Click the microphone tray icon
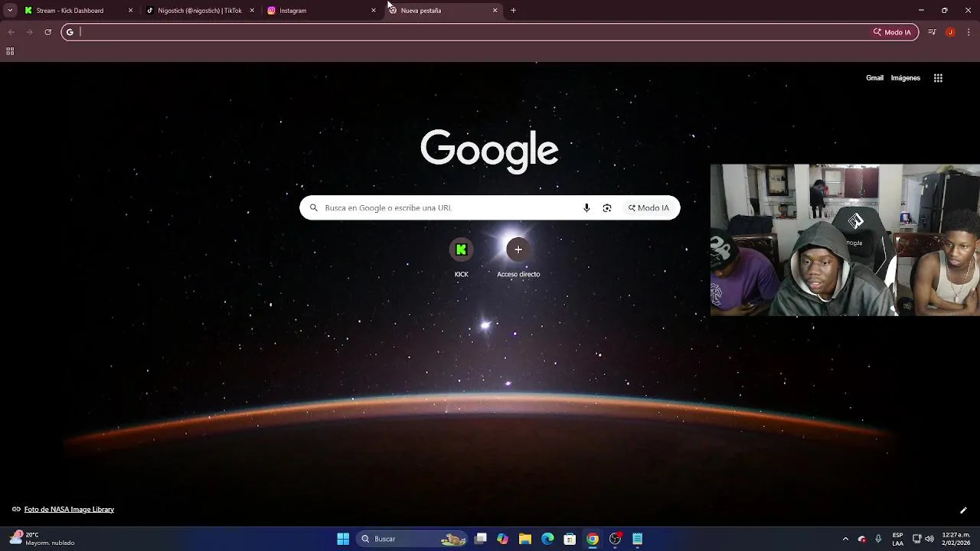980x551 pixels. [878, 539]
